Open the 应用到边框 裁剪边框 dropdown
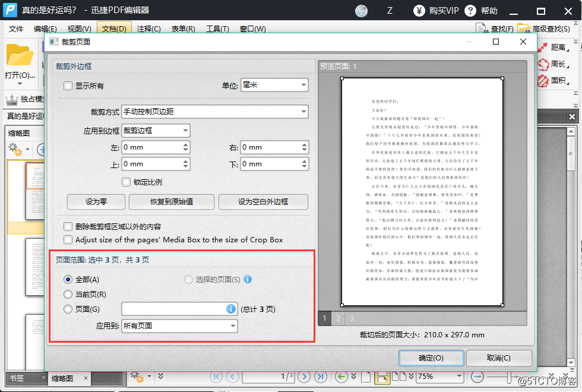 (x=156, y=130)
